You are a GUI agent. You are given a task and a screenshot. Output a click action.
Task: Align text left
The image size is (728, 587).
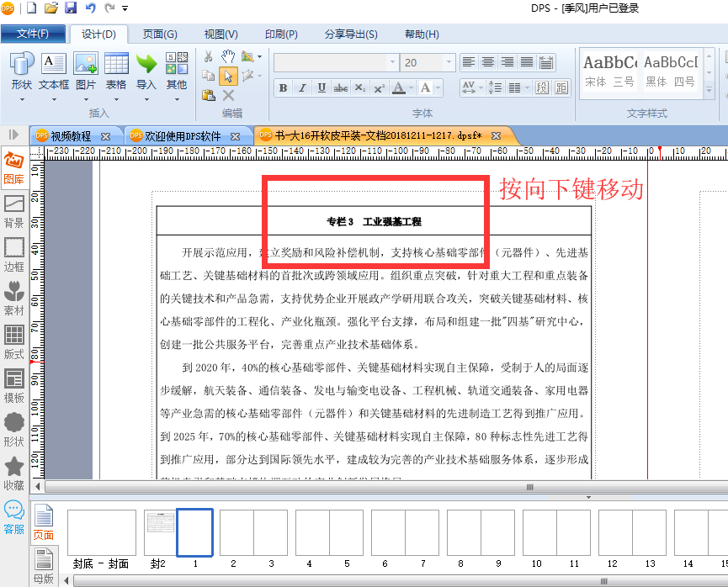[x=469, y=62]
